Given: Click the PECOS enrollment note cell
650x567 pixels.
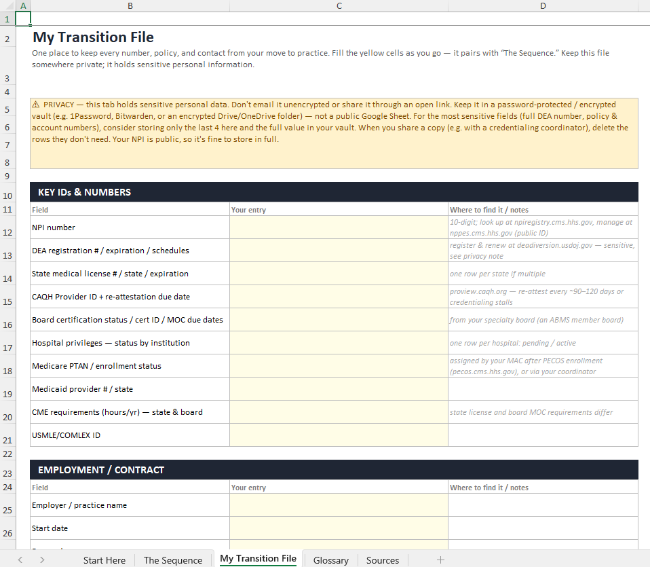Looking at the screenshot, I should (543, 366).
